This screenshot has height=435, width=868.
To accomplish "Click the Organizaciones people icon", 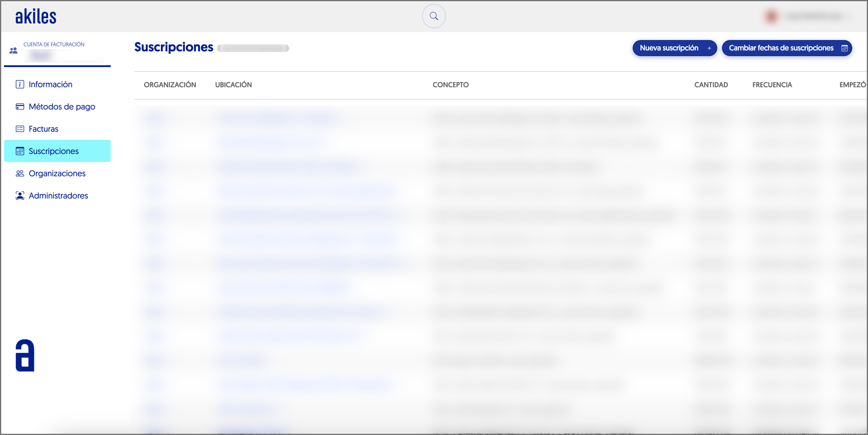I will coord(19,173).
